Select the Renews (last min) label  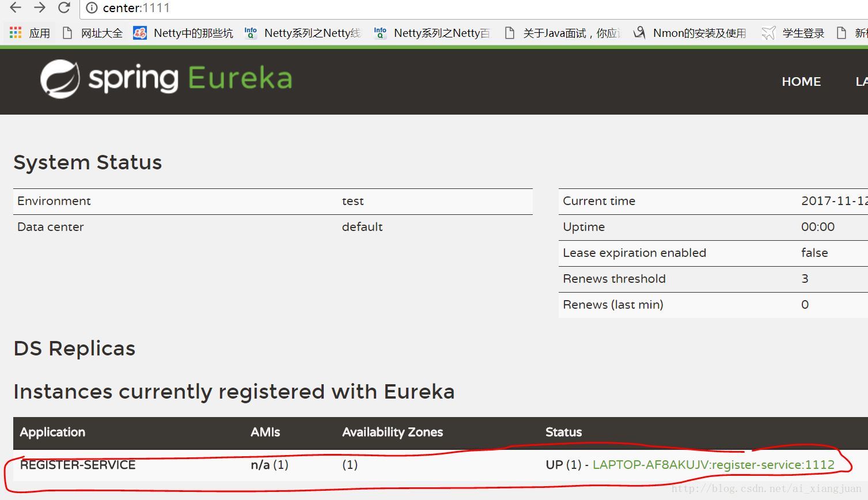click(613, 305)
